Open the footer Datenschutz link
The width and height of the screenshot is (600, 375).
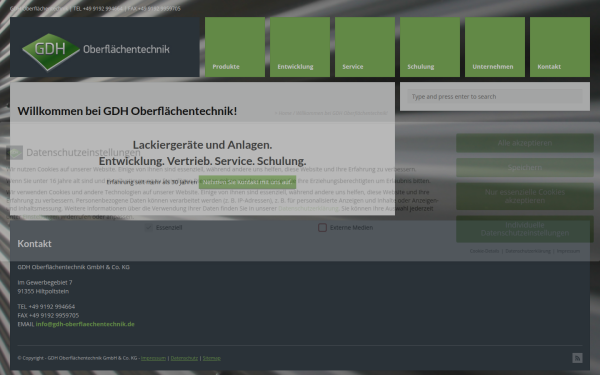184,358
